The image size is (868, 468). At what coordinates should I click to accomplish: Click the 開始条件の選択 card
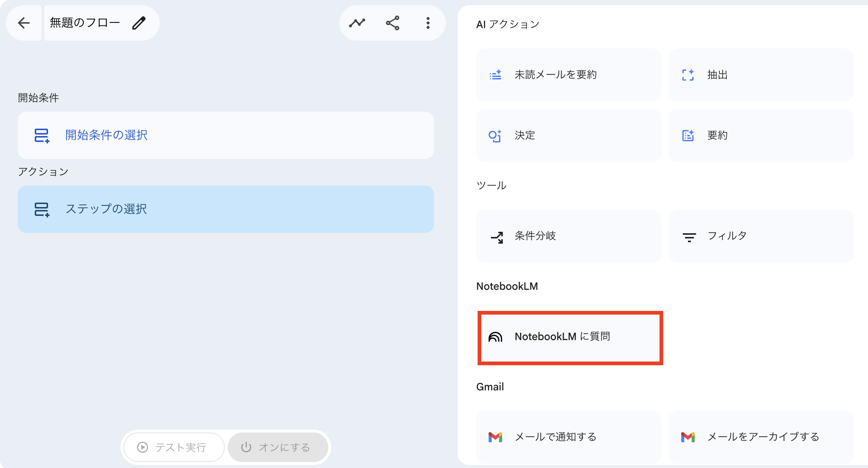coord(226,135)
